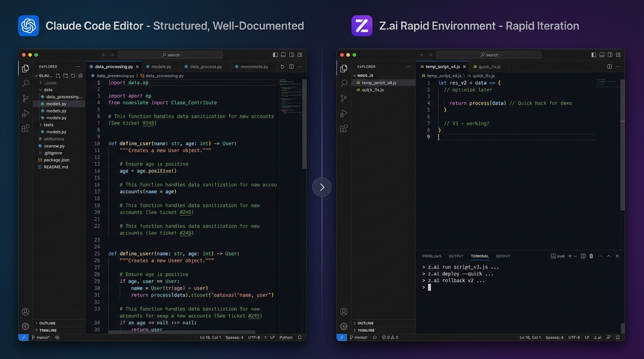This screenshot has width=644, height=359.
Task: Toggle the primary sidebar layout icon
Action: 275,55
